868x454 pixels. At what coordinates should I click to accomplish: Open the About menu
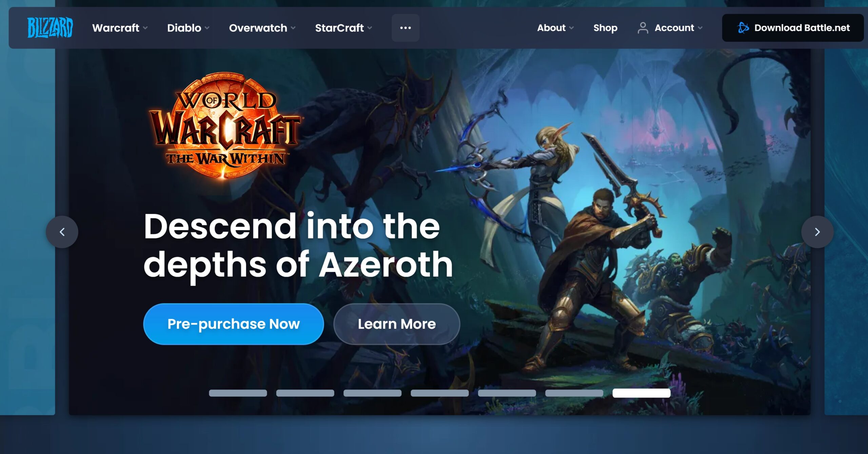click(x=555, y=28)
